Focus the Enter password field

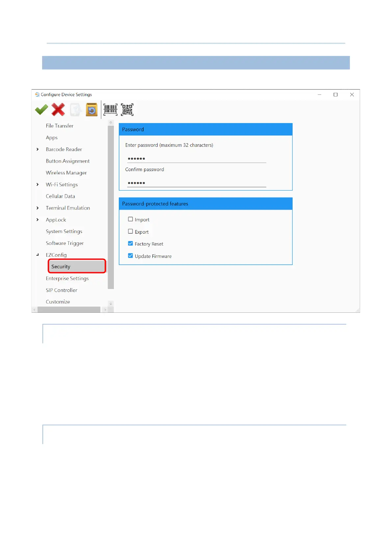[197, 159]
